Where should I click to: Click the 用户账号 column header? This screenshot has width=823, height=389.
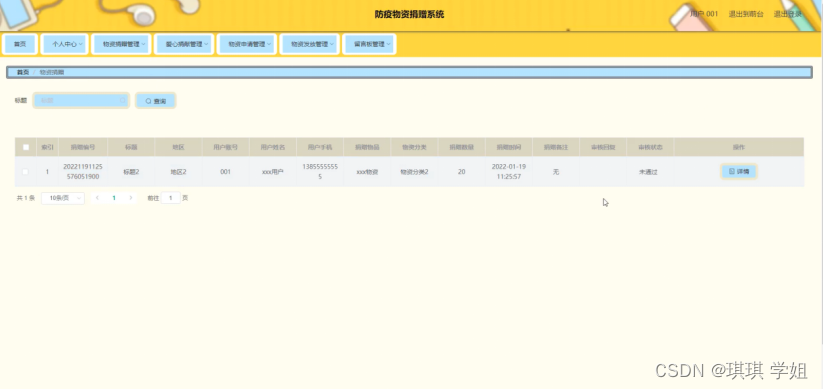point(226,148)
